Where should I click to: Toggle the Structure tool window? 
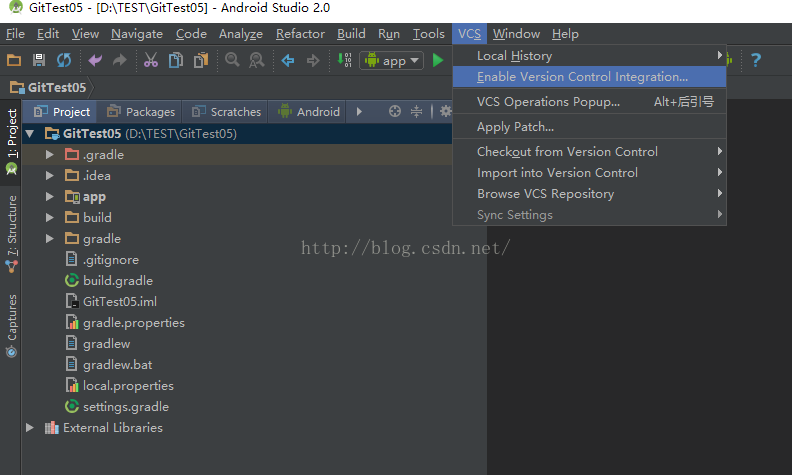point(11,234)
